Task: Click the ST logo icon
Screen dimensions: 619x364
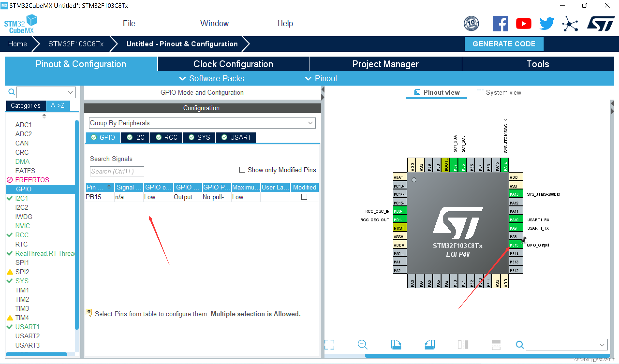Action: click(x=601, y=24)
